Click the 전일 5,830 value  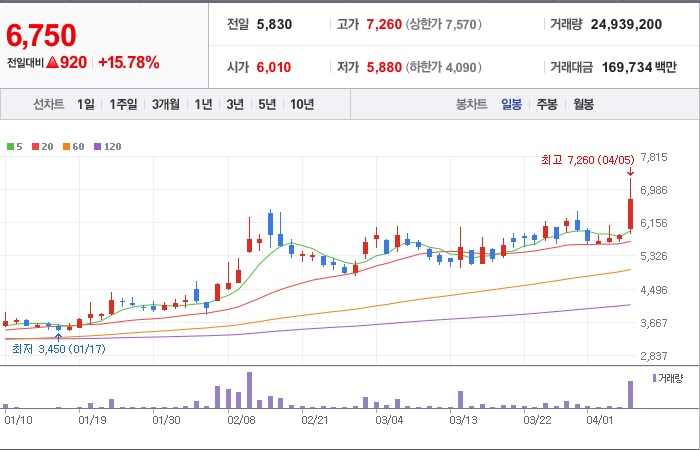point(274,24)
